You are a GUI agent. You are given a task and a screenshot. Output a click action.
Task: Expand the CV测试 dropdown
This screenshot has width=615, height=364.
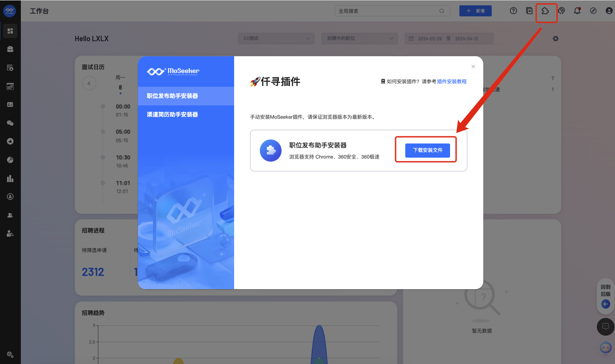point(276,39)
